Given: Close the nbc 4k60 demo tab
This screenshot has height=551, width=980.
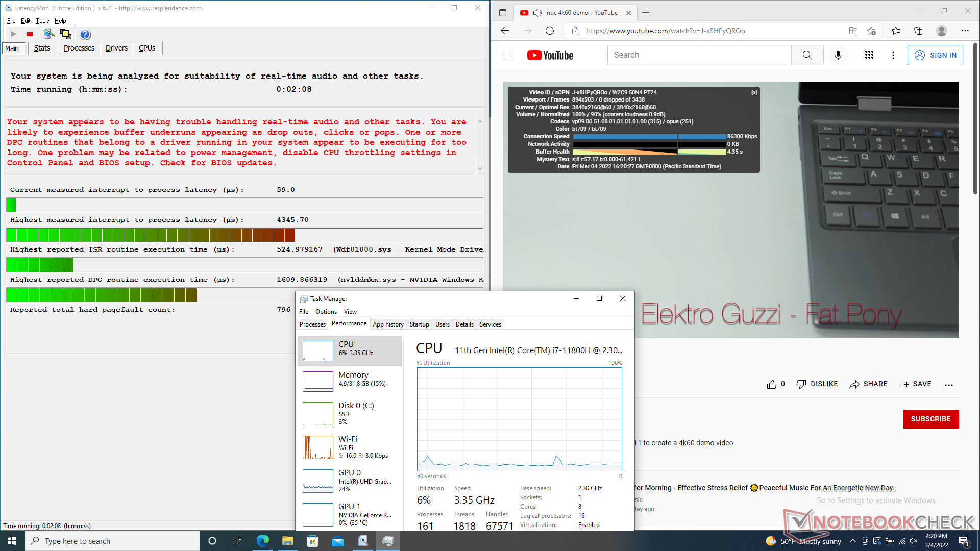Looking at the screenshot, I should [628, 13].
